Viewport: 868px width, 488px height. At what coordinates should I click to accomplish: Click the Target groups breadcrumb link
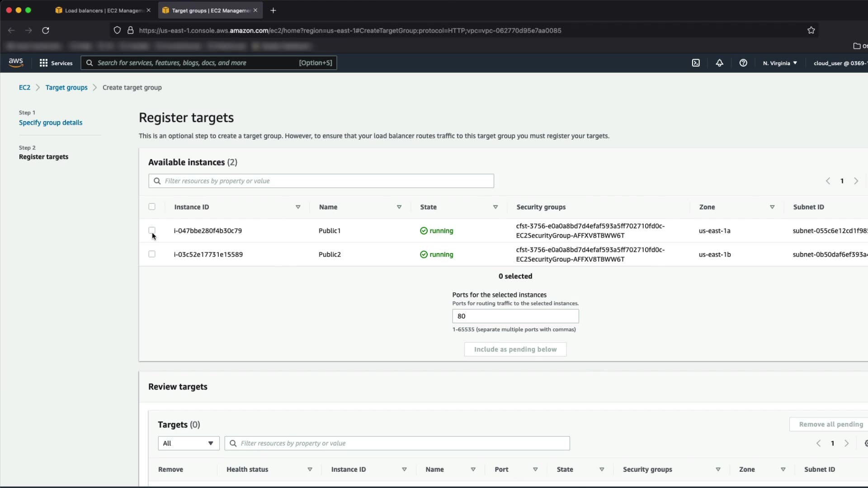[x=66, y=87]
